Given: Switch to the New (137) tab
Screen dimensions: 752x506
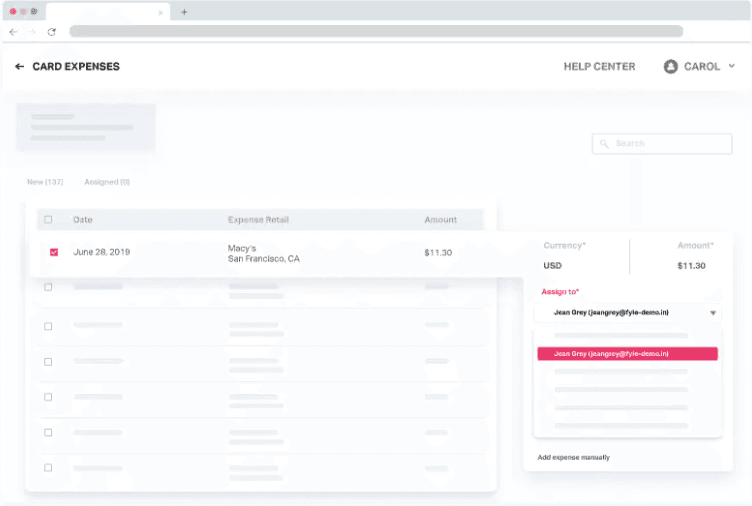Looking at the screenshot, I should pyautogui.click(x=45, y=182).
